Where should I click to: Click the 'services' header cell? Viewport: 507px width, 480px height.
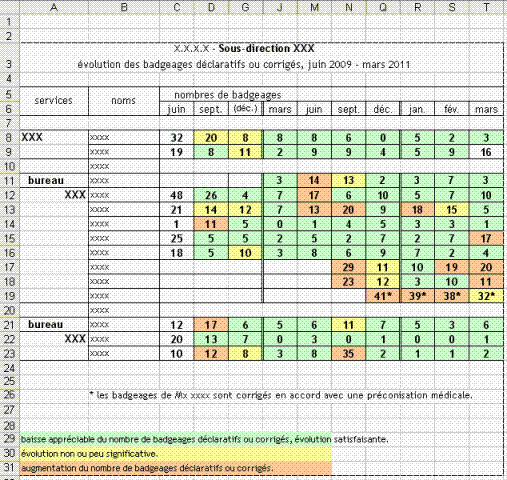54,101
